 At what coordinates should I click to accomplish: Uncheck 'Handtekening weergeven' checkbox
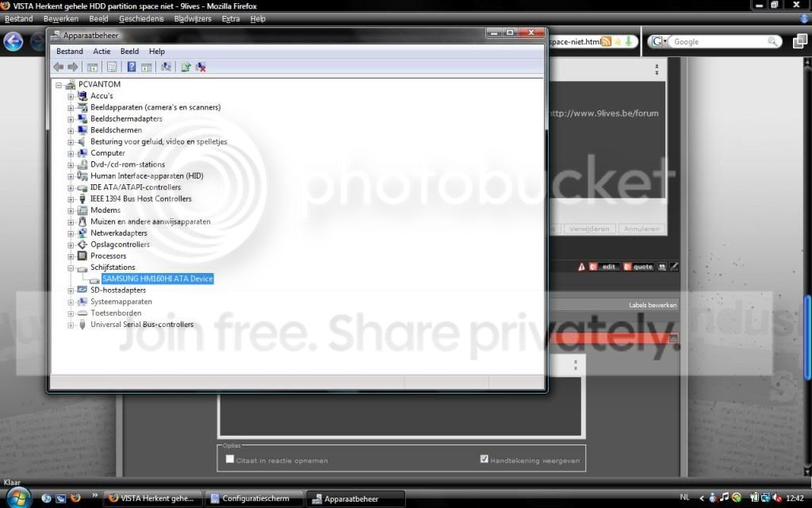pos(485,459)
